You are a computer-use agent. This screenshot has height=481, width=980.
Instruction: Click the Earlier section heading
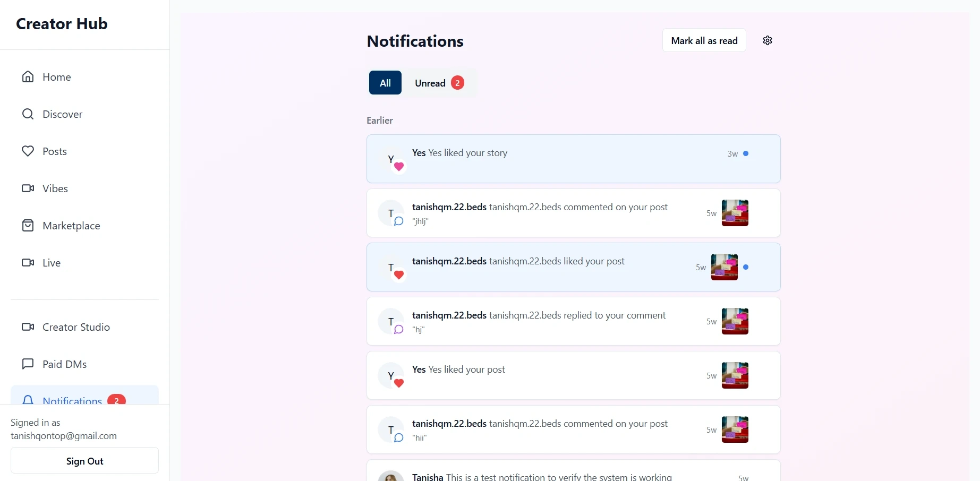(x=380, y=121)
